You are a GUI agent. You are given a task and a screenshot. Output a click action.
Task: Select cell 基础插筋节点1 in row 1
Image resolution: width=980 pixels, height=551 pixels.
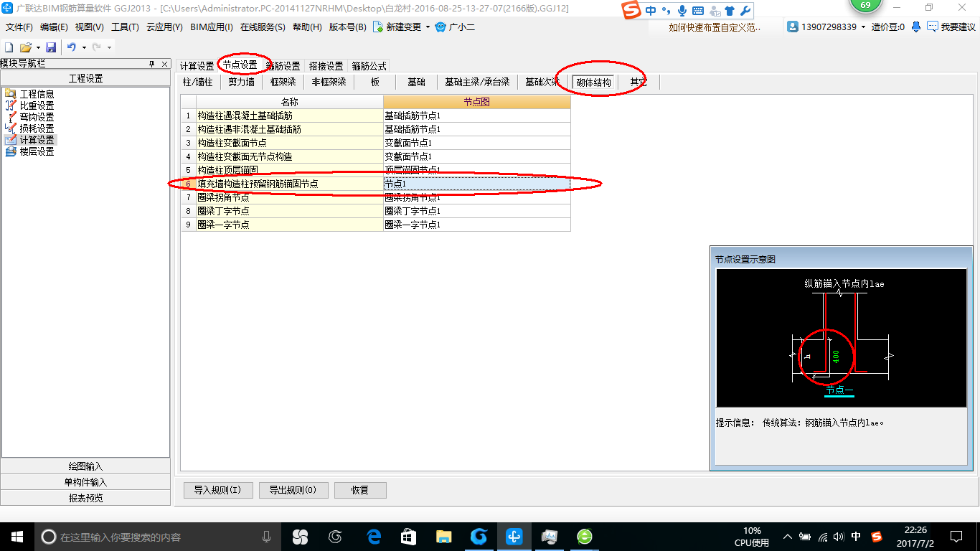point(477,116)
